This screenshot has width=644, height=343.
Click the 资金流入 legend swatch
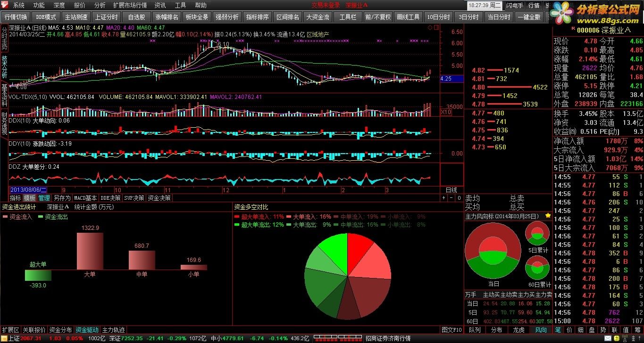click(x=5, y=217)
